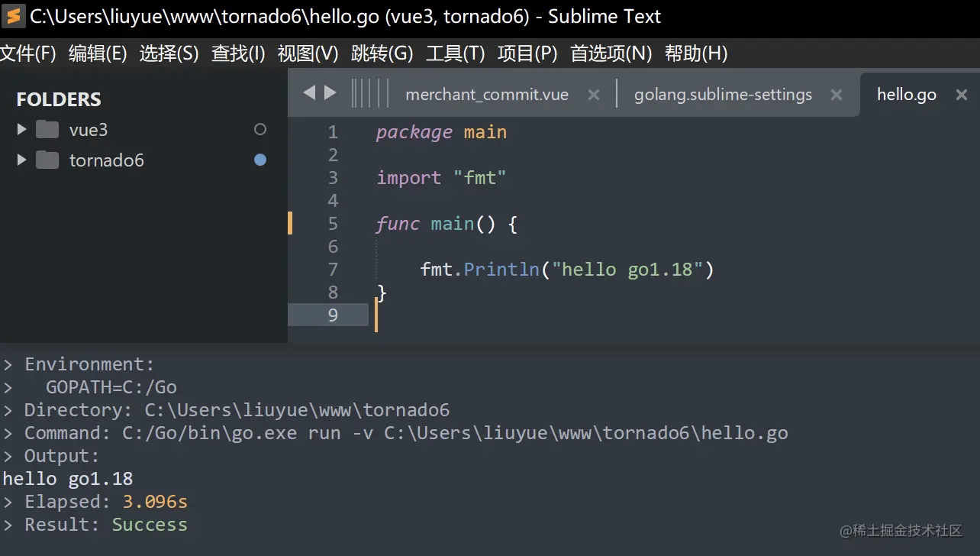
Task: Go to next tab using right arrow
Action: point(330,93)
